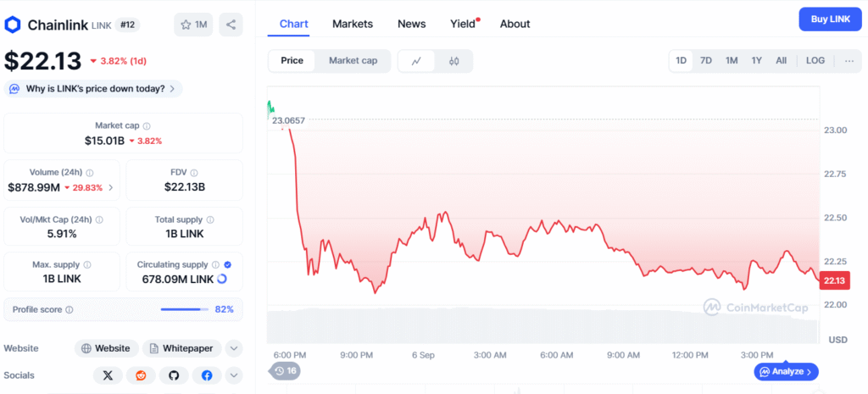Expand more socials chevron
Viewport: 868px width, 394px height.
[x=234, y=375]
